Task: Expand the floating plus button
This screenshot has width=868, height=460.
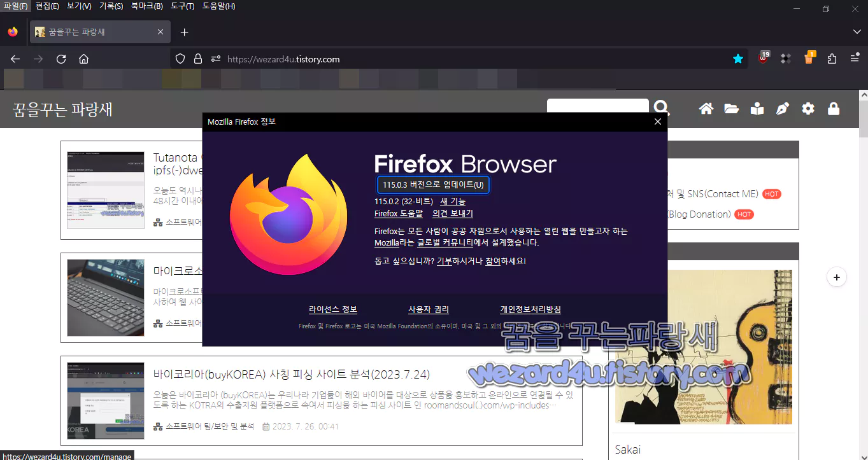Action: (836, 277)
